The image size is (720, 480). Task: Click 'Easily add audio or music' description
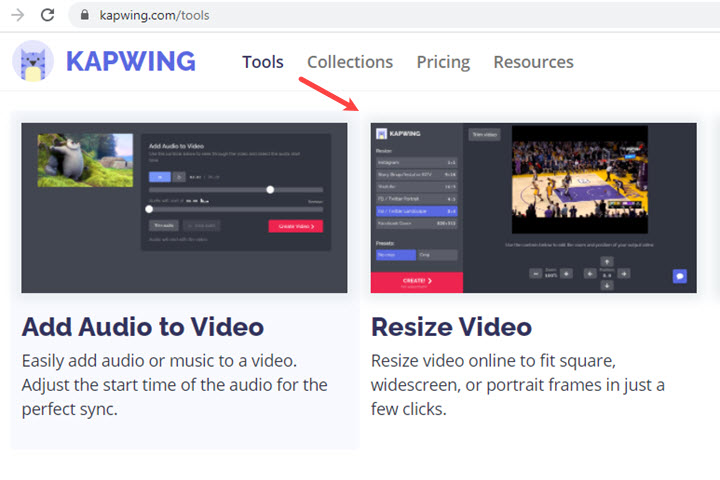[x=174, y=385]
